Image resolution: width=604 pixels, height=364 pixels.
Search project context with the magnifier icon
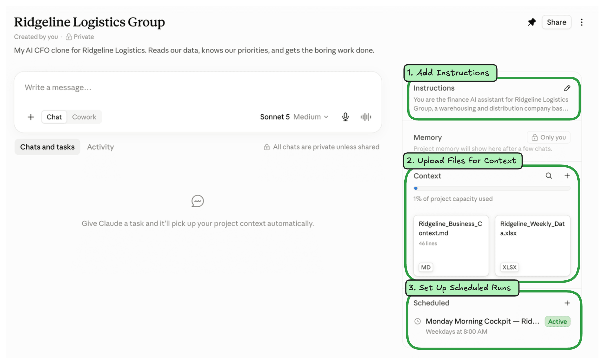click(x=549, y=176)
